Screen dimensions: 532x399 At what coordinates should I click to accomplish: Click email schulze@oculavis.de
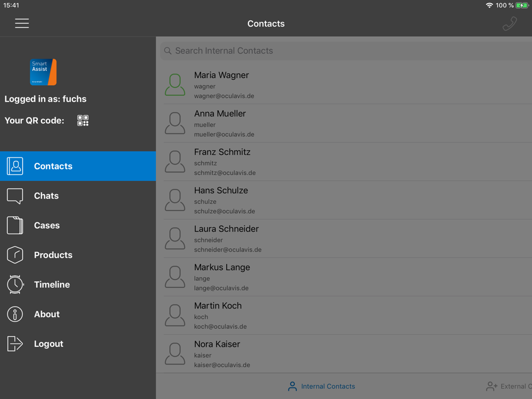[x=225, y=211]
